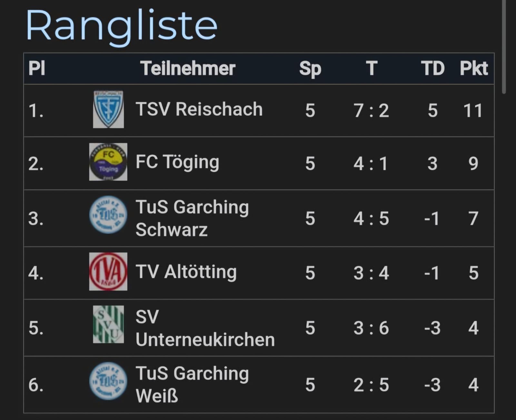516x420 pixels.
Task: Open the TV Altötting team name
Action: click(x=186, y=272)
